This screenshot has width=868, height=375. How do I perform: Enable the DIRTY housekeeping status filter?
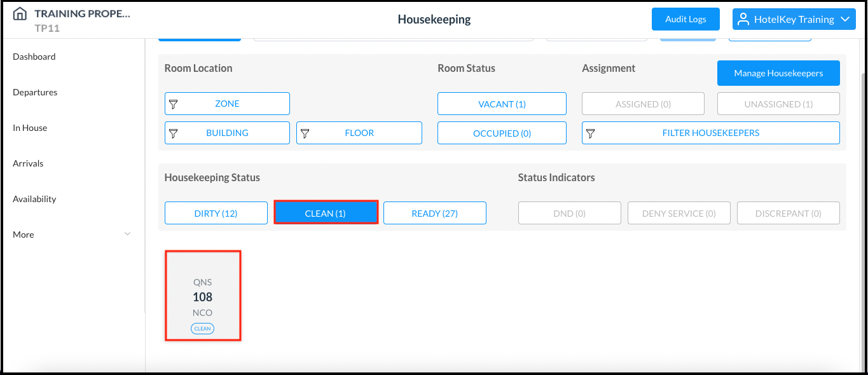216,213
